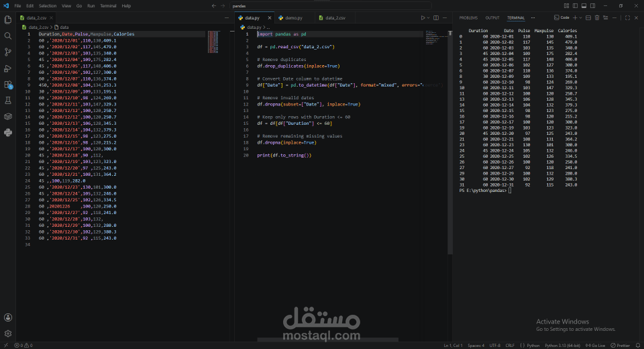Open the Help menu
Viewport: 644px width, 349px height.
click(126, 6)
